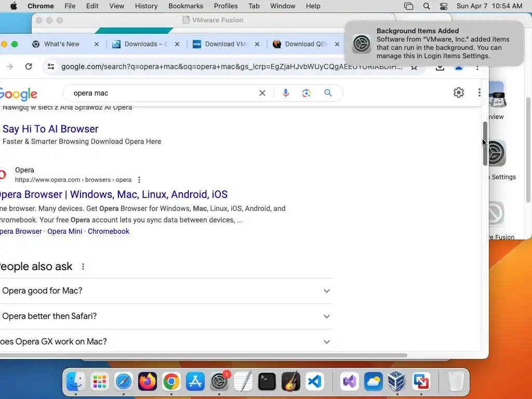Open the File menu
The image size is (532, 399).
coord(70,6)
